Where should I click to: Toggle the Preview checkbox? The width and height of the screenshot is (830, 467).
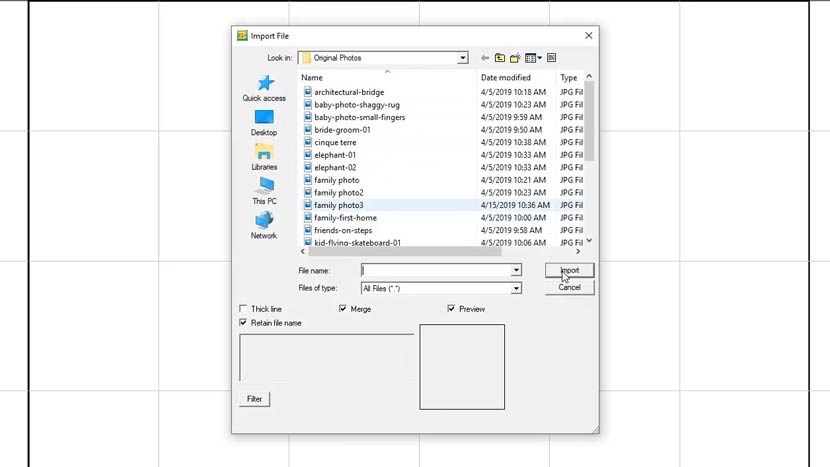click(451, 309)
